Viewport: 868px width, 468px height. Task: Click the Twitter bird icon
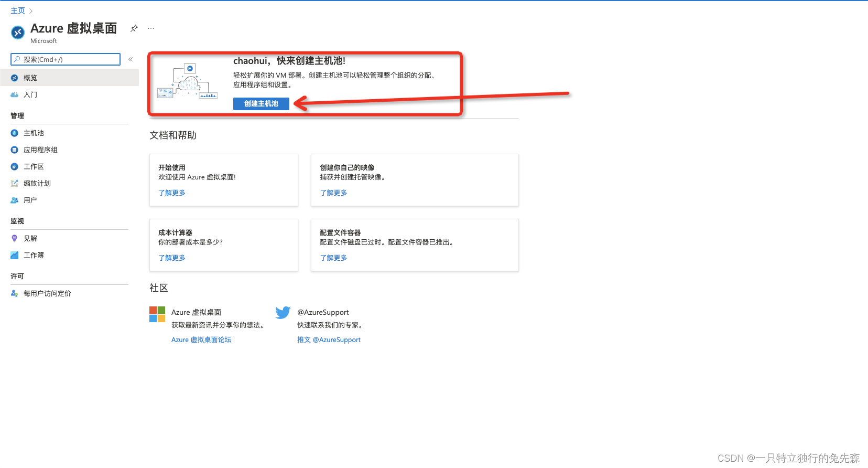coord(283,313)
